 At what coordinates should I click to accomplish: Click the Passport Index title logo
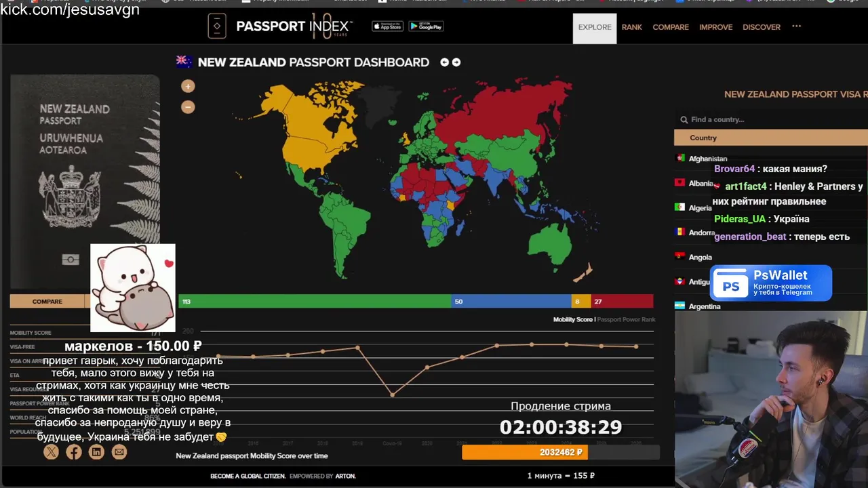(x=294, y=26)
